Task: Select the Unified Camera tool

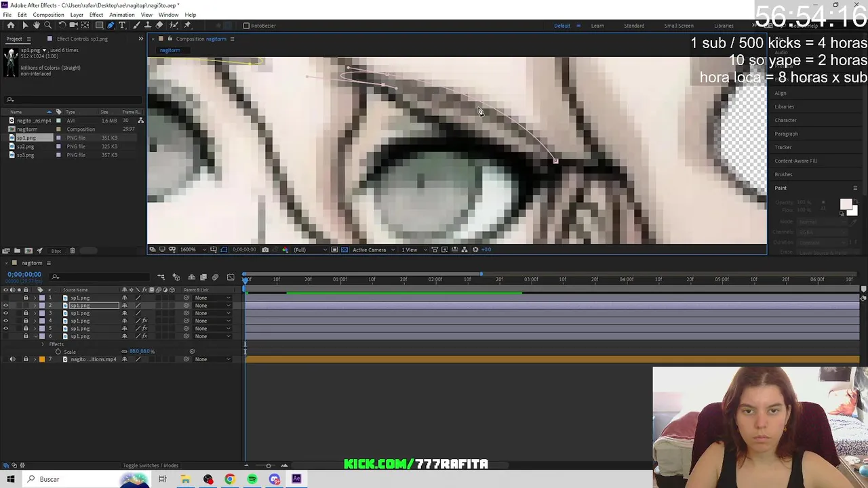Action: 73,25
